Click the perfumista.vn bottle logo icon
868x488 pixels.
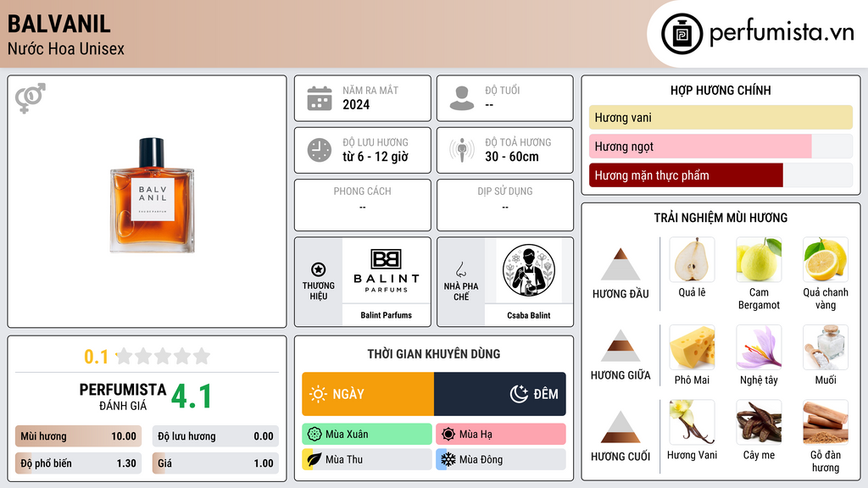(682, 34)
